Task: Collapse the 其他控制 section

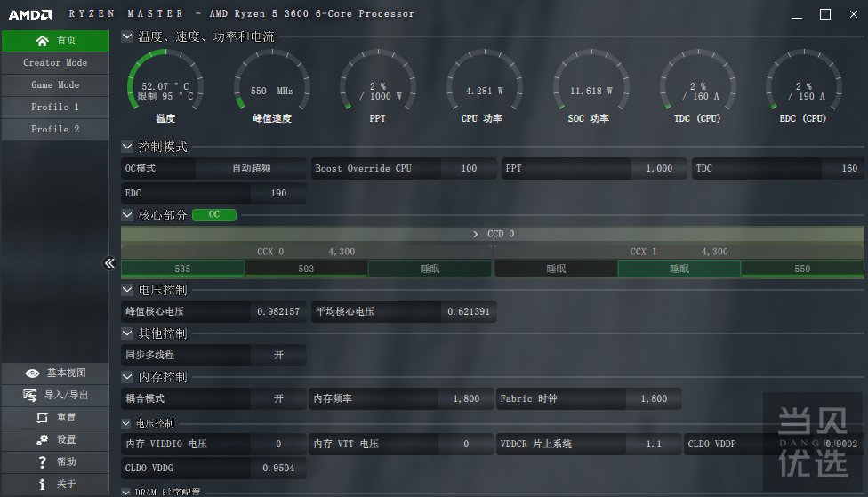Action: pos(127,333)
